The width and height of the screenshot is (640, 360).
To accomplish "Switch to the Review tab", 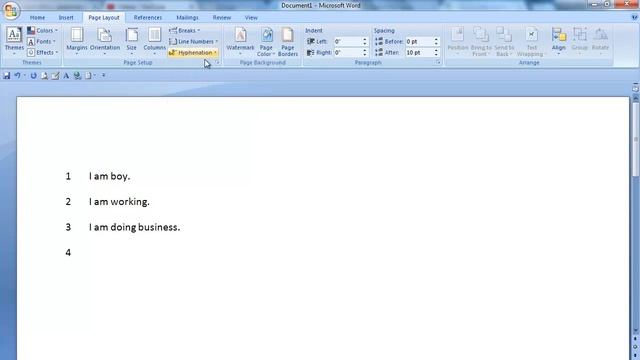I will coord(222,18).
